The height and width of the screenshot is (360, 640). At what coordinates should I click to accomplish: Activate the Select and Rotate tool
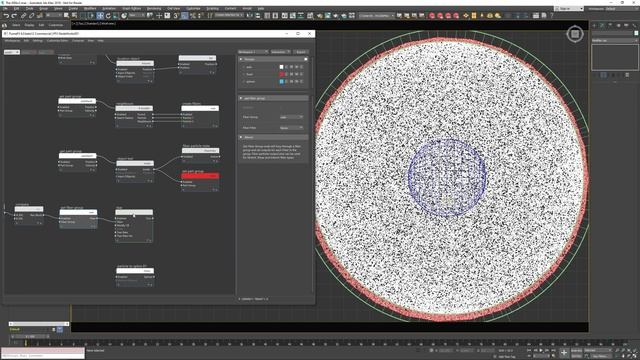[x=108, y=16]
